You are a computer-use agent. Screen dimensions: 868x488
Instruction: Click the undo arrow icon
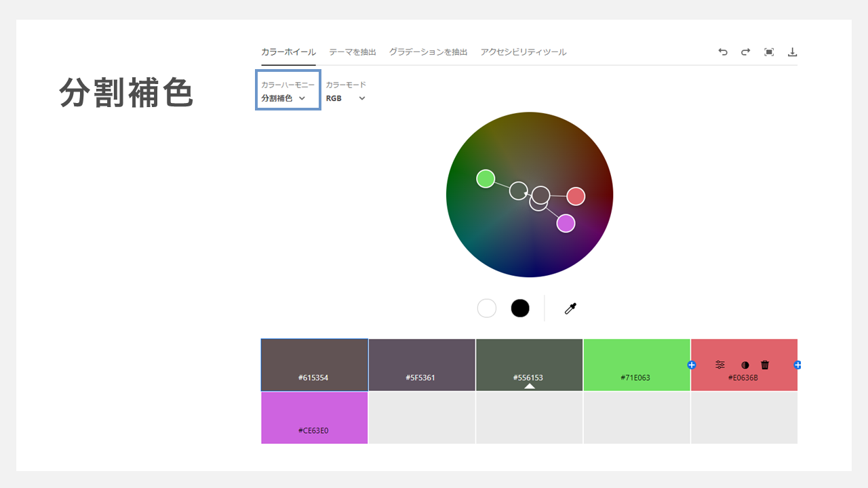click(x=723, y=52)
